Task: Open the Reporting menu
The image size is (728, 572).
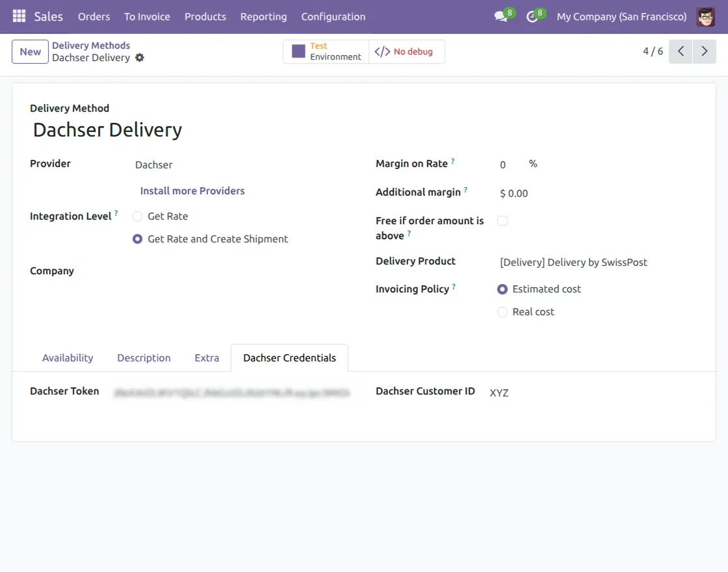Action: (x=263, y=17)
